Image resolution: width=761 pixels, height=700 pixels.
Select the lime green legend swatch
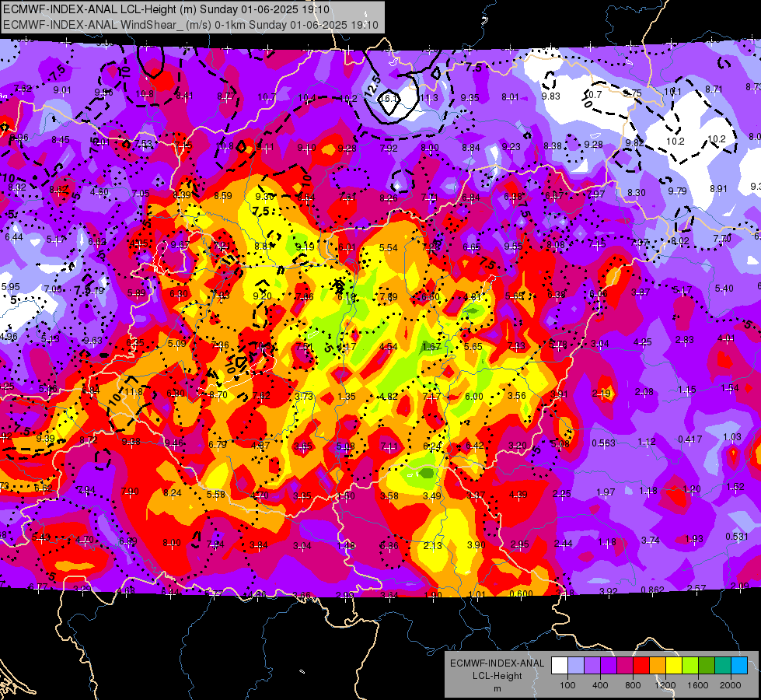[x=690, y=666]
